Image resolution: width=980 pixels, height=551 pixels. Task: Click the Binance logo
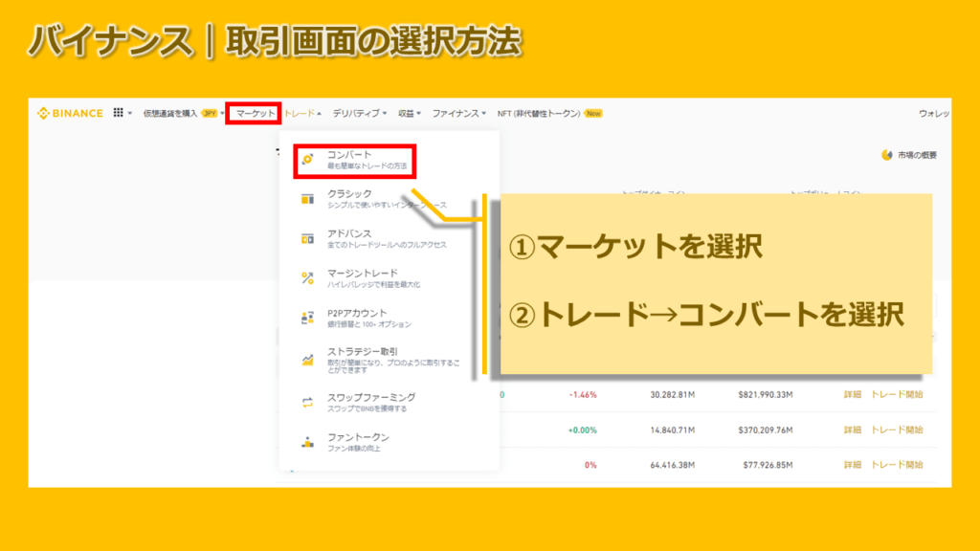point(70,113)
